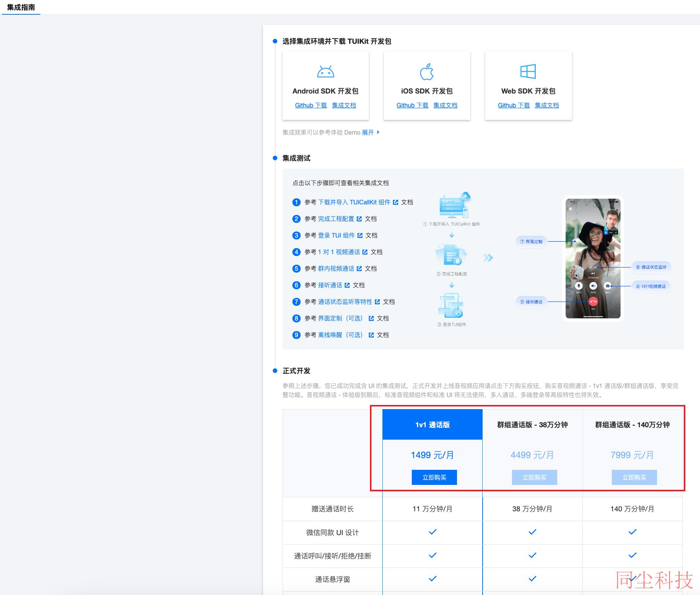Expand the Demo 展开 section
Image resolution: width=700 pixels, height=595 pixels.
(x=368, y=132)
